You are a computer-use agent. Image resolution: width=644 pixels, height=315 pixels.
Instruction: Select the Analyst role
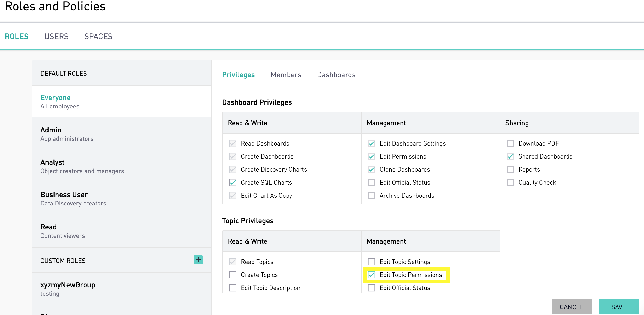coord(122,166)
